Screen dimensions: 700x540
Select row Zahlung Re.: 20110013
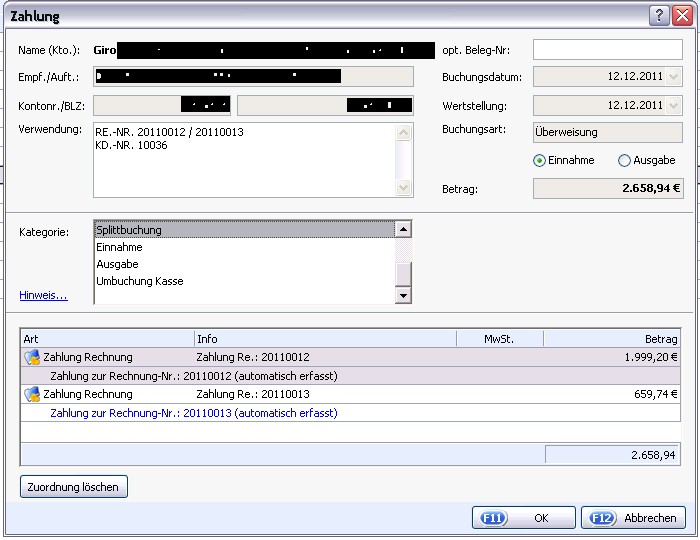pos(350,395)
